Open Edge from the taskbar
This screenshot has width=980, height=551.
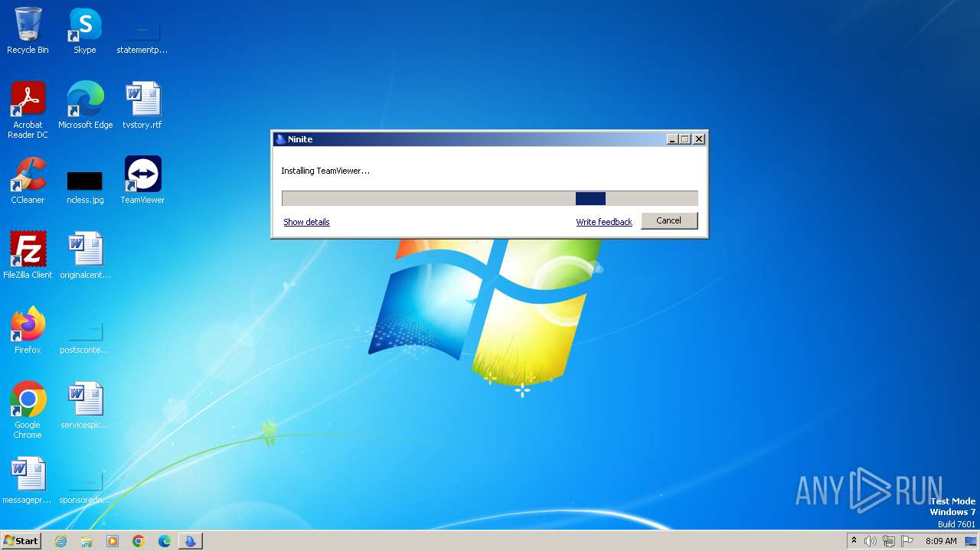(165, 541)
